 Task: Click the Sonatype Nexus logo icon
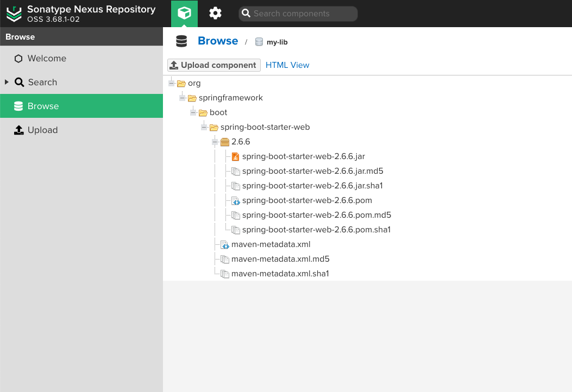pos(14,14)
